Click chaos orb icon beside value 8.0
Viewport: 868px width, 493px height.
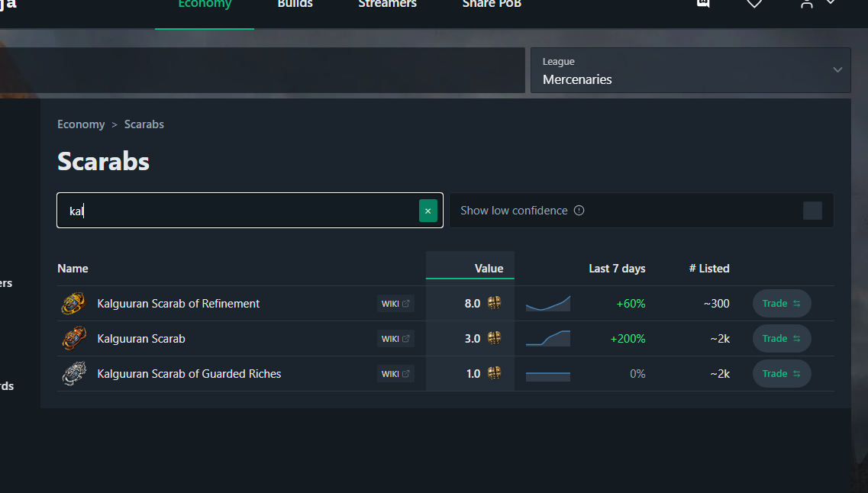pos(495,303)
